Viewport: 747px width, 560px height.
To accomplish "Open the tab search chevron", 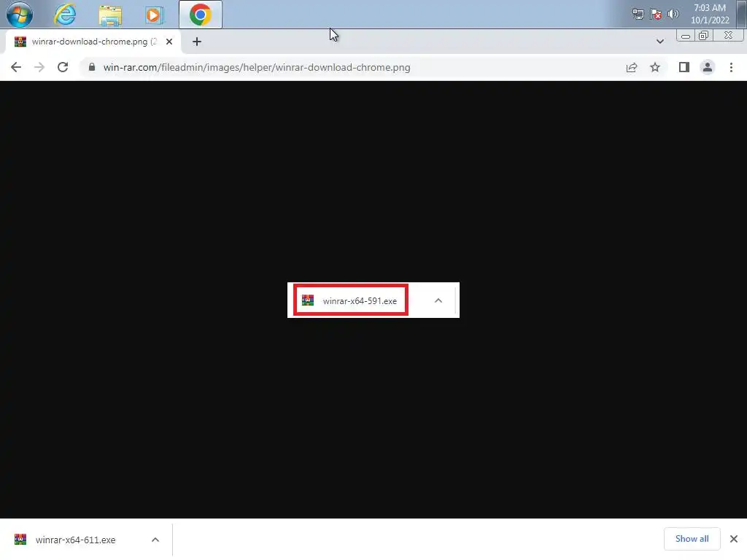I will [x=659, y=42].
